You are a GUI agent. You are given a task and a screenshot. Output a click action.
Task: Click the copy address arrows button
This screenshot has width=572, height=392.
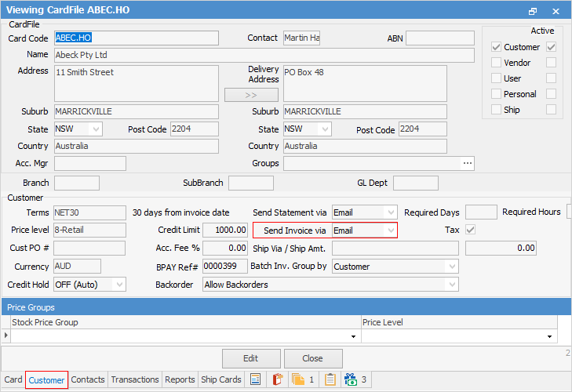pos(250,95)
